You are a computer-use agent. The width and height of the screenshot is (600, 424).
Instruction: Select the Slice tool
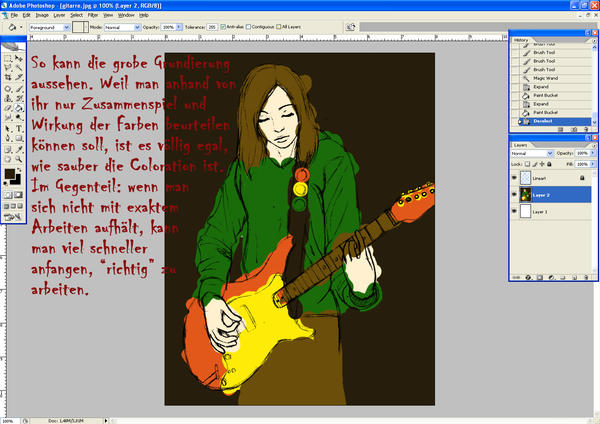point(18,77)
